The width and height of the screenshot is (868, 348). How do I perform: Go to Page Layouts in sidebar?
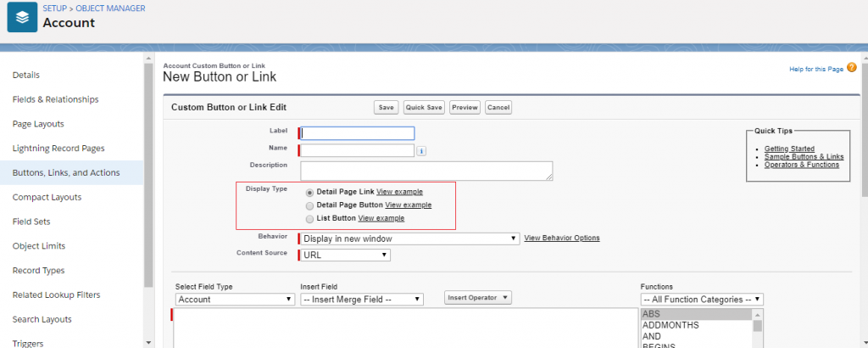38,124
